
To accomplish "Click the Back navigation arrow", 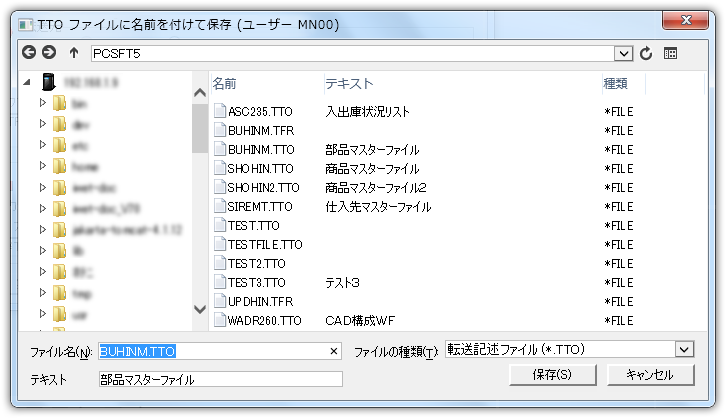I will coord(28,52).
